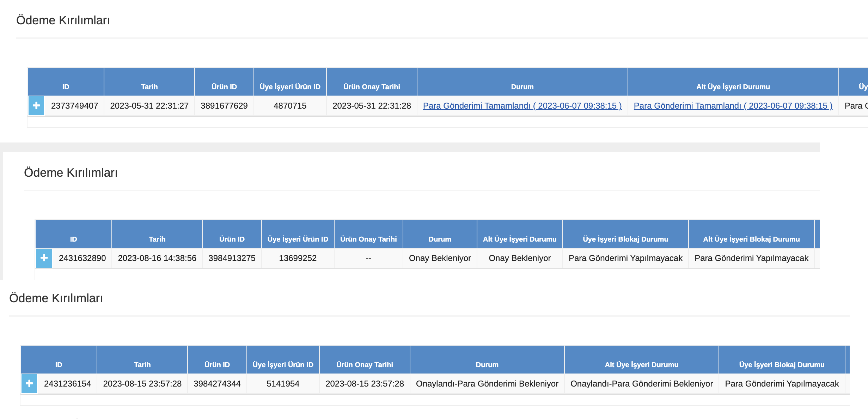Select Onaylandı-Para Gönderimi Bekleniyor cell under Durum
The width and height of the screenshot is (868, 419).
[487, 384]
